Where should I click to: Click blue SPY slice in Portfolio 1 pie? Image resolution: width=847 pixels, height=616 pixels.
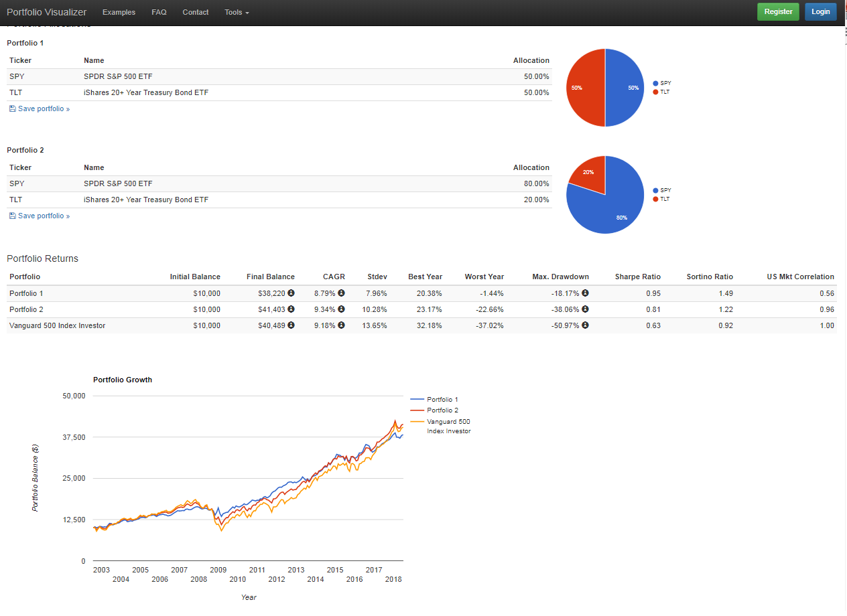pos(625,88)
